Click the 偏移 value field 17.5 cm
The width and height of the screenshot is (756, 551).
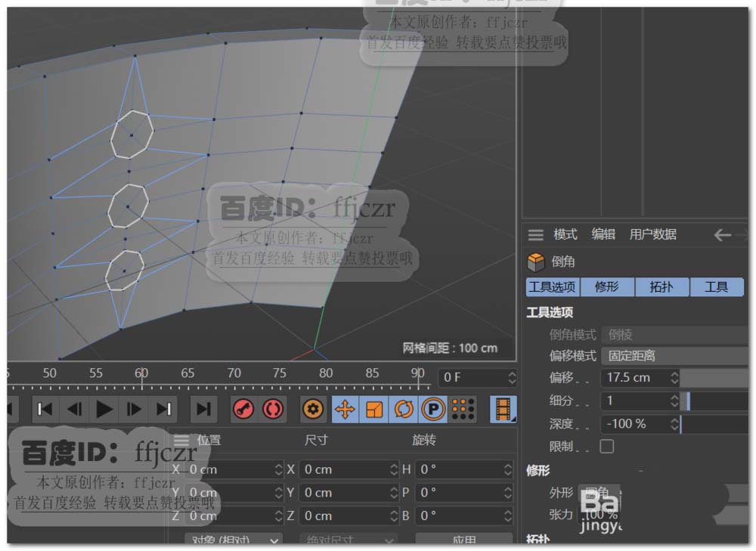[x=636, y=377]
